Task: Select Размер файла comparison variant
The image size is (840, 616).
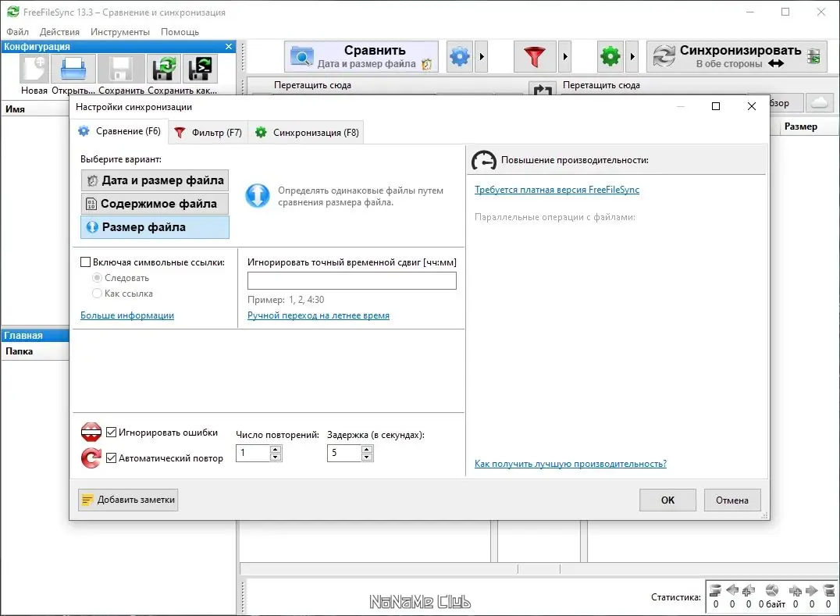Action: tap(155, 227)
